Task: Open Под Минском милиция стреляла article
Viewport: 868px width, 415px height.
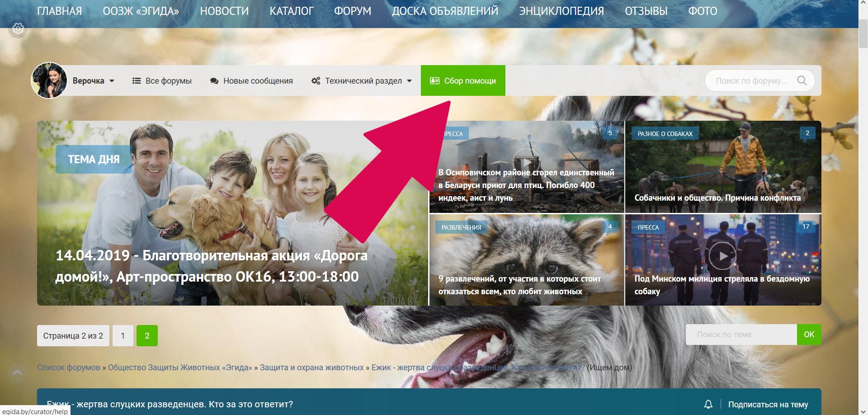Action: 722,285
